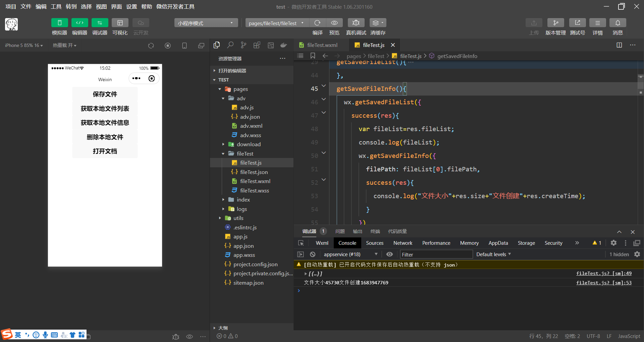This screenshot has height=342, width=644.
Task: Open 资源管理器 more actions ellipsis
Action: click(283, 59)
